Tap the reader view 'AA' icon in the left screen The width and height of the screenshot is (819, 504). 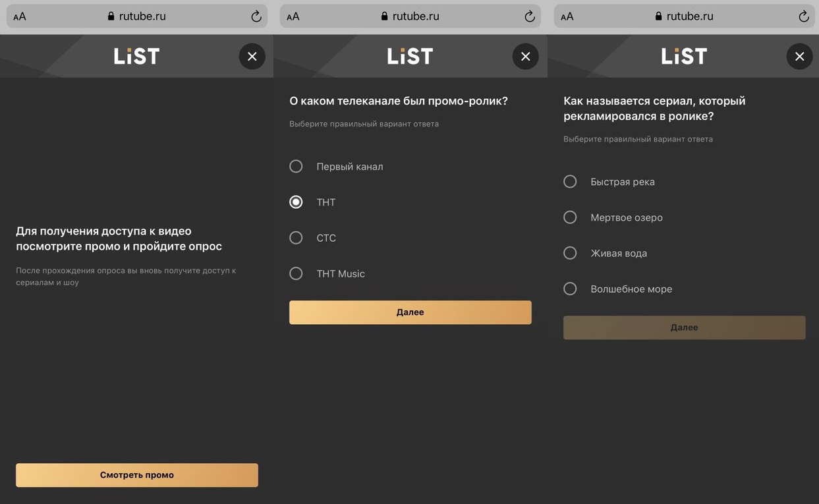click(20, 16)
